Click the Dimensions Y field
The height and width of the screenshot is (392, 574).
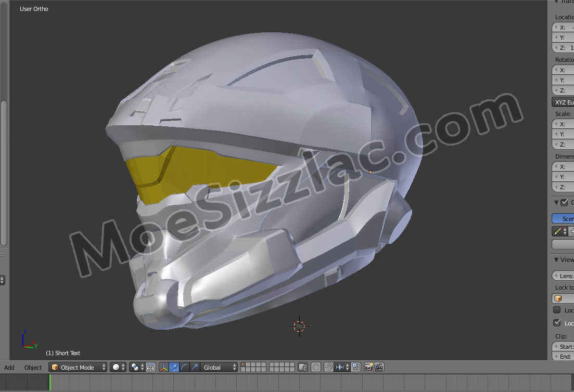tap(563, 177)
